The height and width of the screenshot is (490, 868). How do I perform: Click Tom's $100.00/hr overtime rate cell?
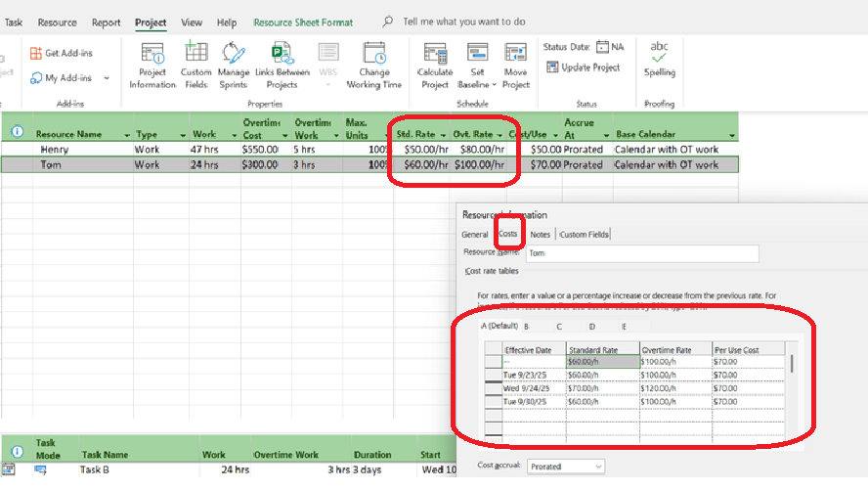click(479, 165)
